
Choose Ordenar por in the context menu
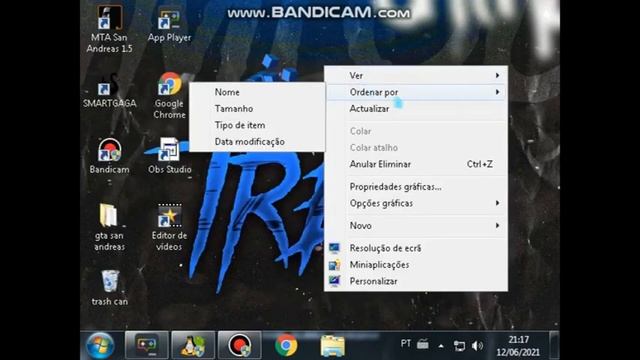416,92
